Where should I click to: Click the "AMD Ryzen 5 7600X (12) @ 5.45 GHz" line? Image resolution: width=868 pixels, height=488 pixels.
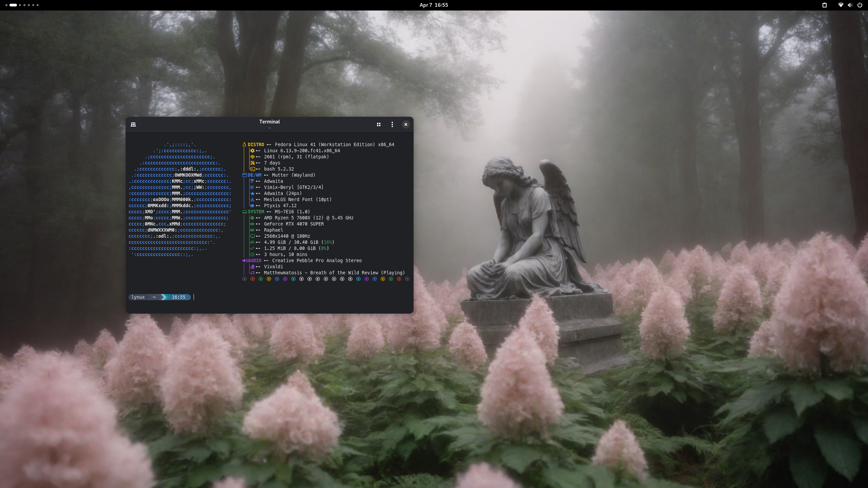[309, 218]
